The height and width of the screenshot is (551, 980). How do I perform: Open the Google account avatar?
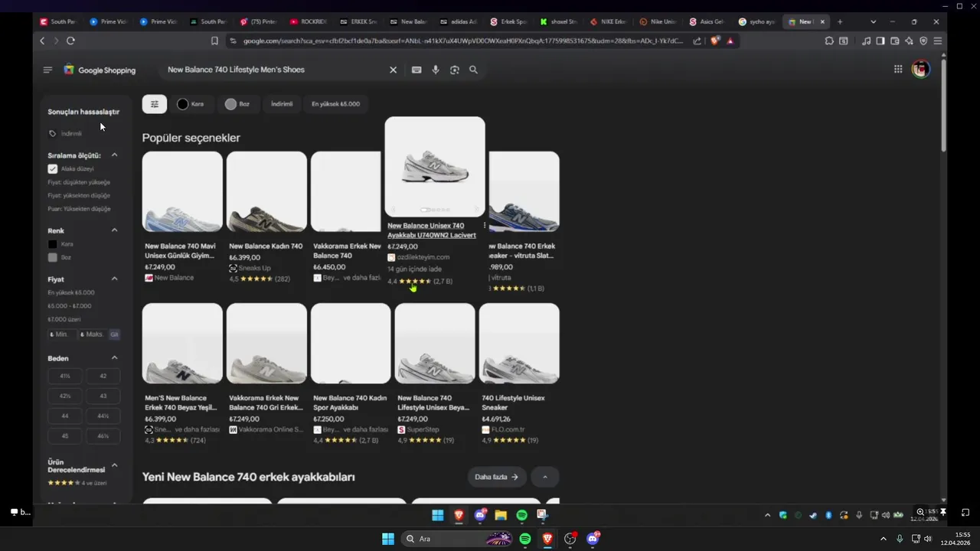click(920, 70)
